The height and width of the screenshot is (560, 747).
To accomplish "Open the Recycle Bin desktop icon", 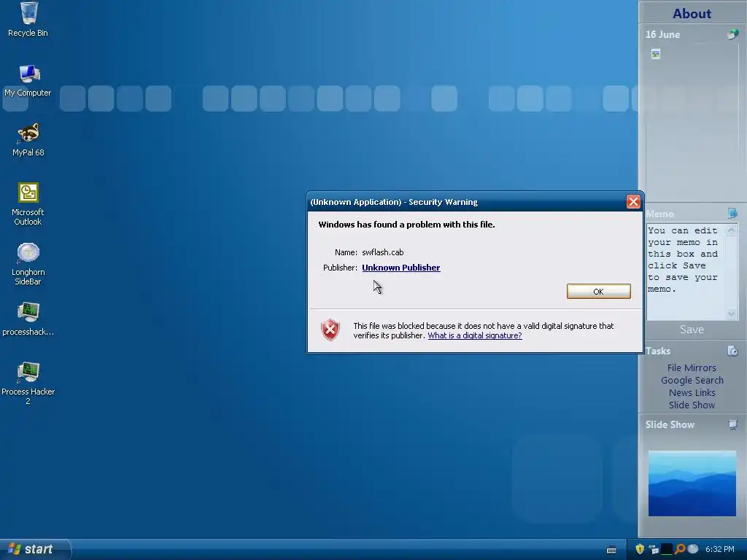I will tap(28, 20).
